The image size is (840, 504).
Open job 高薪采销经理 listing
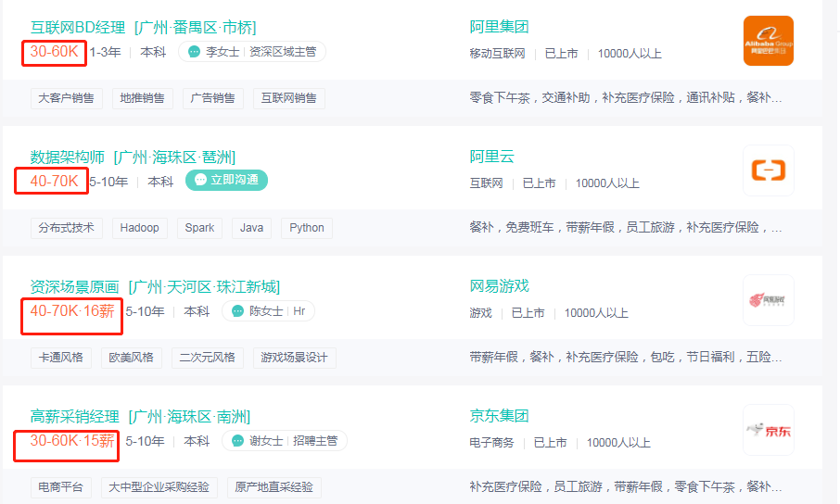tap(140, 416)
